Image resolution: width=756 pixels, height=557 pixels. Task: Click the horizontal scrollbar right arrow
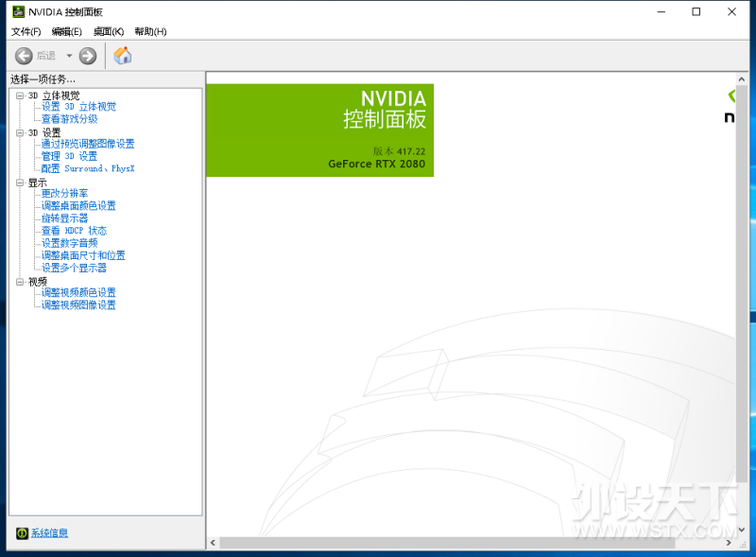pos(729,543)
